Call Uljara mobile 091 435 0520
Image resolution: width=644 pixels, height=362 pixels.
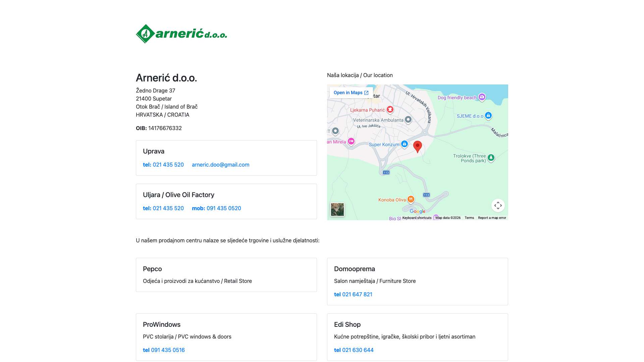tap(216, 208)
